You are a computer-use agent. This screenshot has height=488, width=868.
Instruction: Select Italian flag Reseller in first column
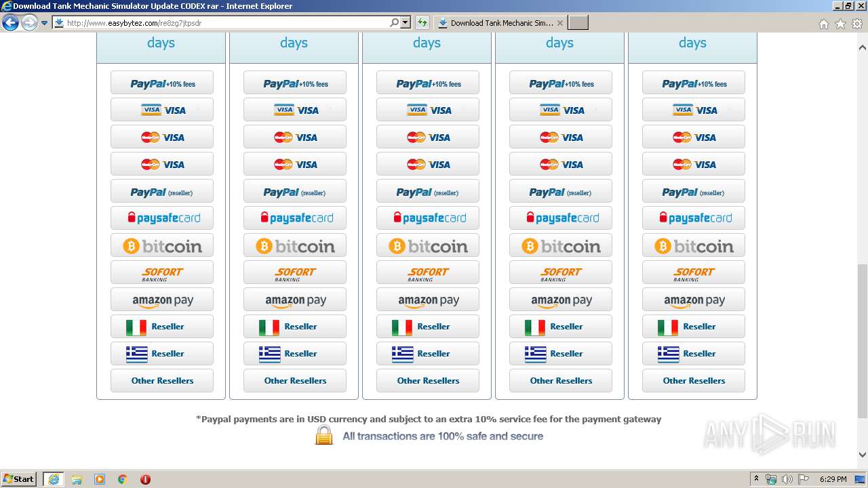tap(162, 327)
